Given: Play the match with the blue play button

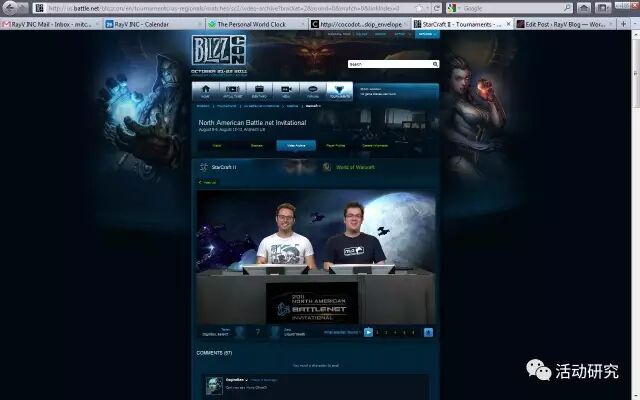Looking at the screenshot, I should tap(368, 332).
